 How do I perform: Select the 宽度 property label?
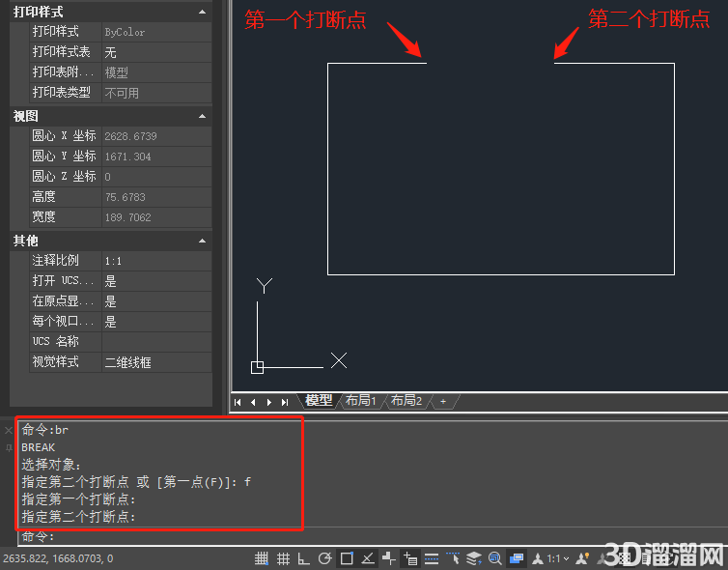(43, 217)
